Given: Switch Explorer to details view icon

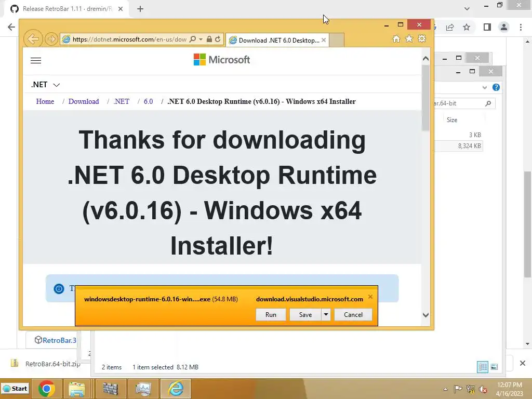Looking at the screenshot, I should 482,367.
